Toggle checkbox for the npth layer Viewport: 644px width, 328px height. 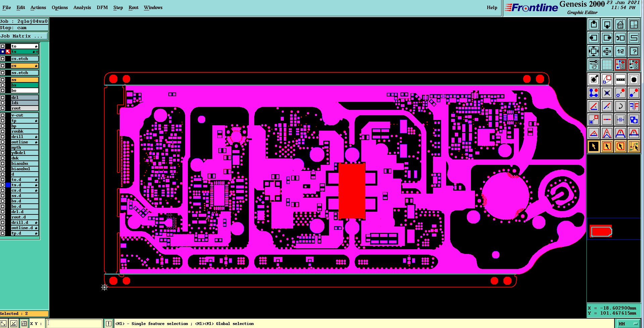tap(3, 147)
